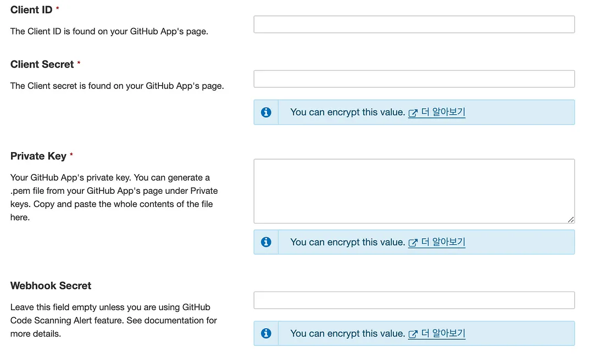Click the Private Key textarea resize handle

(x=571, y=220)
